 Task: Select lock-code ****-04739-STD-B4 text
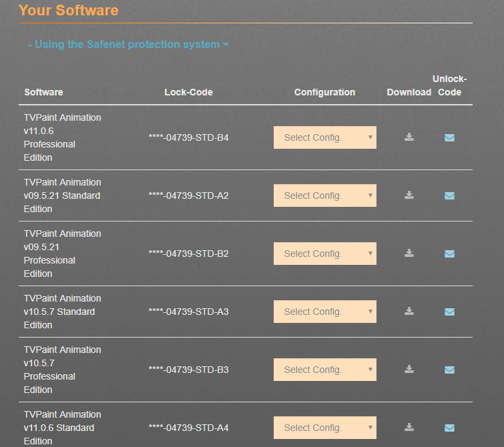coord(189,137)
